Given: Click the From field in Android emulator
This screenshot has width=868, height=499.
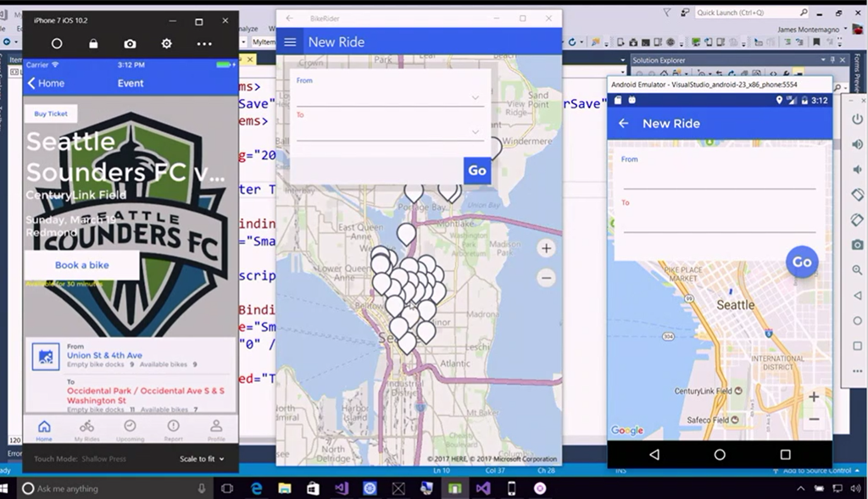Looking at the screenshot, I should point(719,180).
